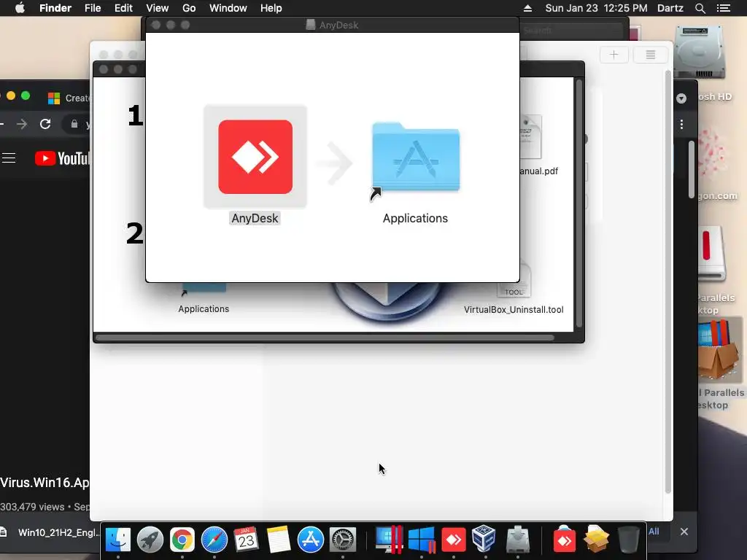Select the AnyDesk app icon in installer window
Viewport: 747px width, 560px height.
(x=255, y=157)
